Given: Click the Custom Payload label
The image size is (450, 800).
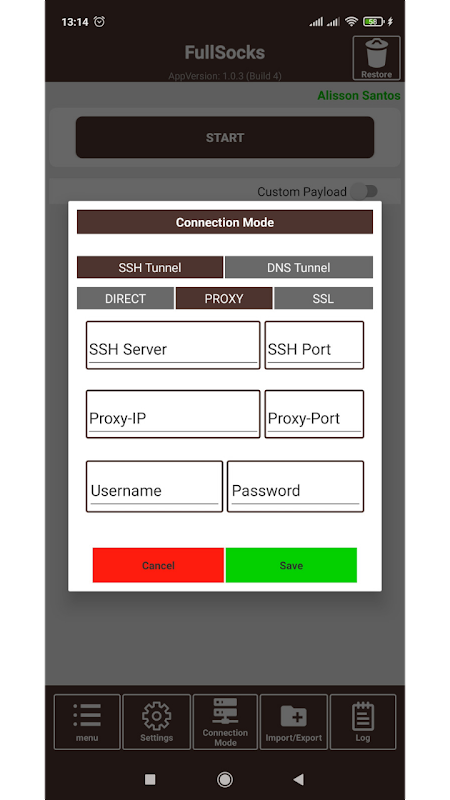Looking at the screenshot, I should coord(302,192).
